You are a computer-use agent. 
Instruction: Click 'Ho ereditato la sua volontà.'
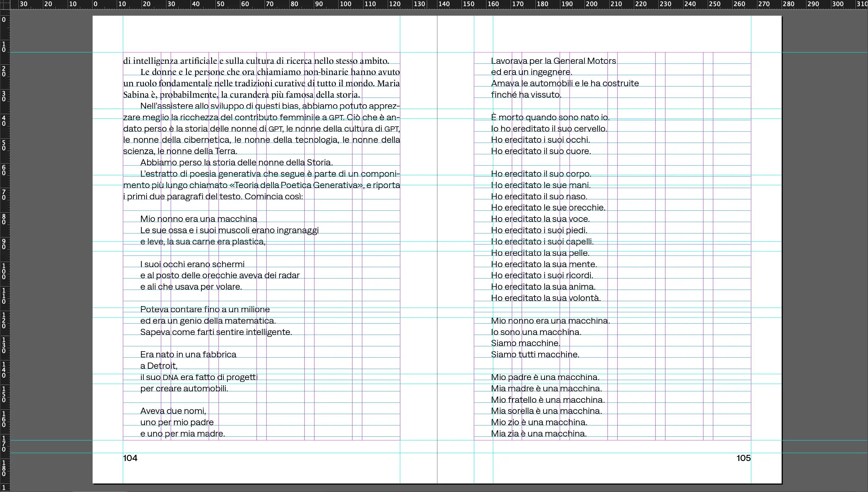pyautogui.click(x=546, y=298)
